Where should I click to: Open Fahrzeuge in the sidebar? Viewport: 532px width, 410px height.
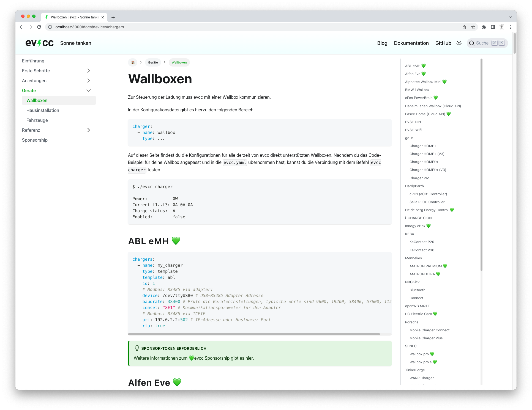pyautogui.click(x=37, y=120)
